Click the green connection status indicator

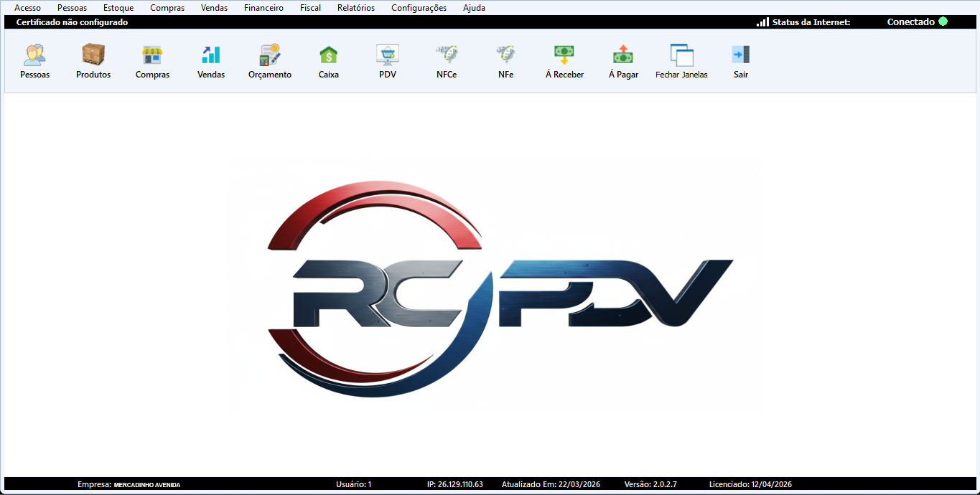[x=943, y=22]
